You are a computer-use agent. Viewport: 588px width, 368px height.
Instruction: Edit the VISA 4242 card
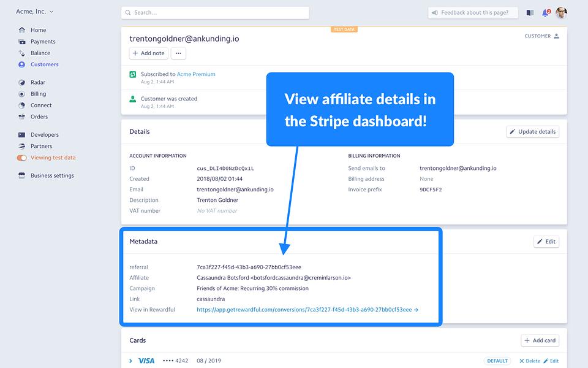click(x=551, y=361)
